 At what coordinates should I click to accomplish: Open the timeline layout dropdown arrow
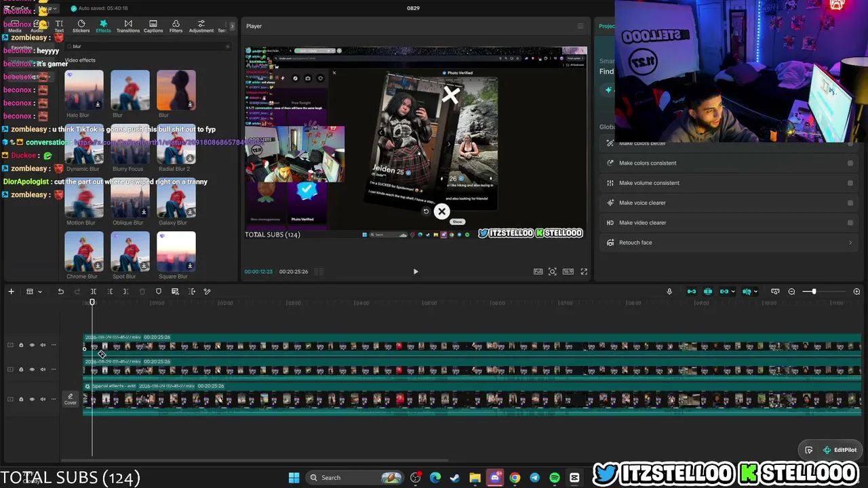(40, 292)
